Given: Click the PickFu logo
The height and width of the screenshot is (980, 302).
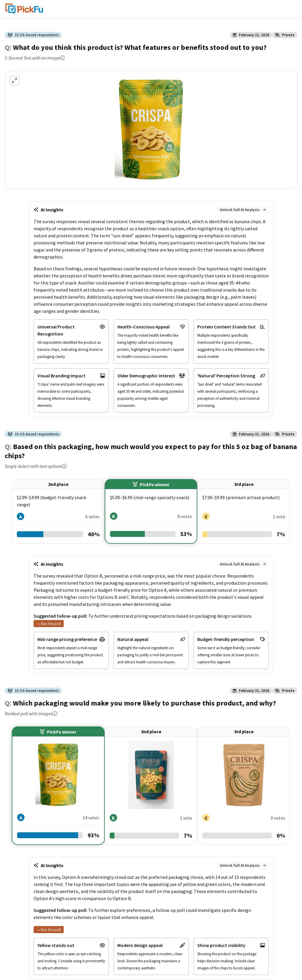Looking at the screenshot, I should [x=24, y=9].
